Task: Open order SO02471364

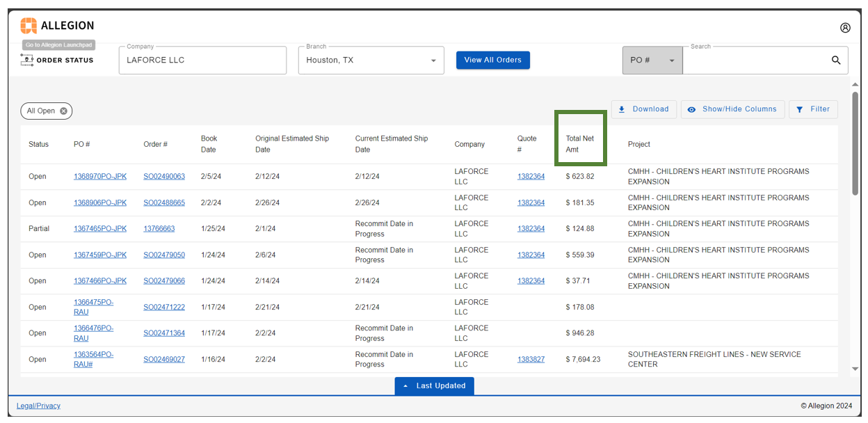Action: point(164,333)
